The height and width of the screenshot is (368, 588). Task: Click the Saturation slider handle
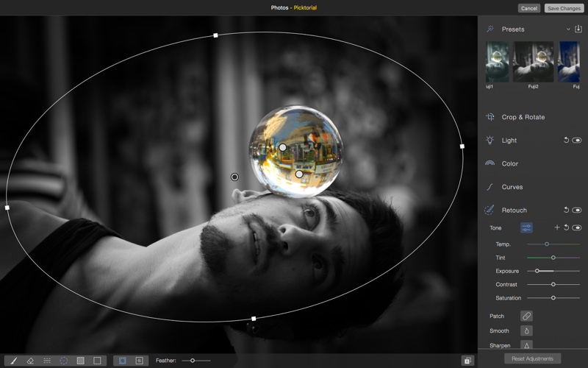coord(553,298)
